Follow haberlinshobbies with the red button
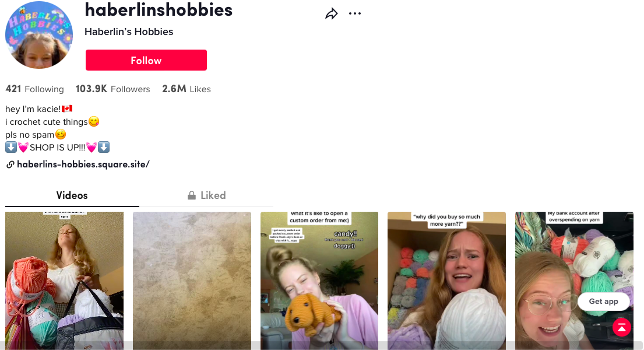Viewport: 644px width, 350px height. tap(146, 61)
